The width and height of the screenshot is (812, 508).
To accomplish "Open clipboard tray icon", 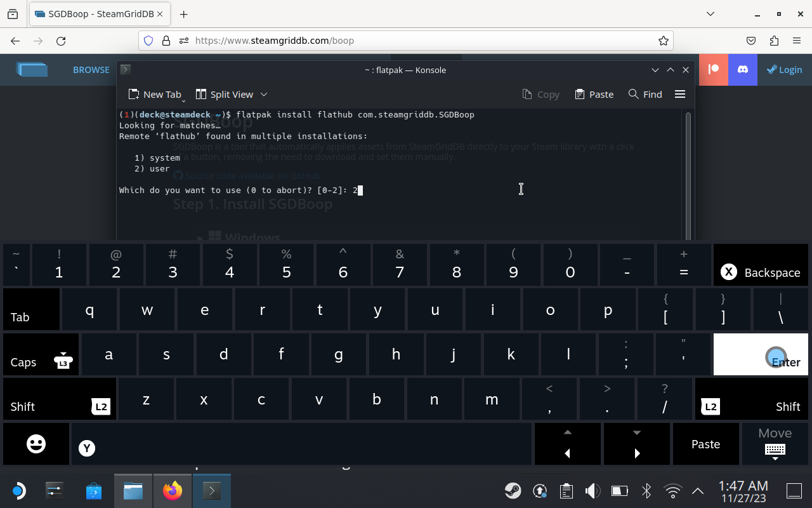I will coord(566,491).
